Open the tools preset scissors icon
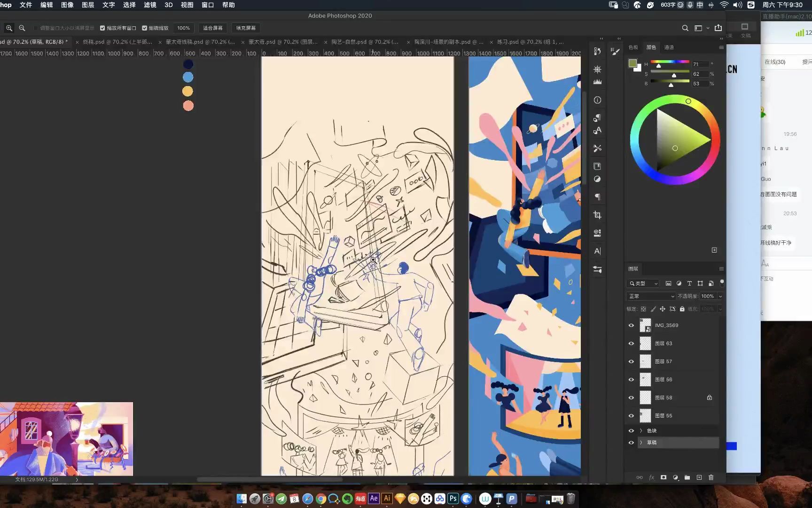Viewport: 812px width, 508px height. coord(597,148)
